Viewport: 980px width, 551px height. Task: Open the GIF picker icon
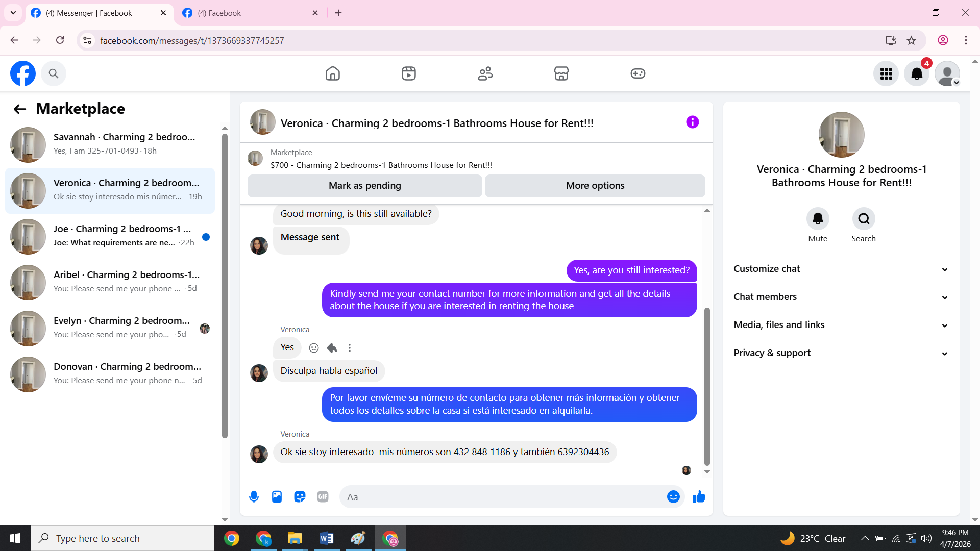(x=323, y=497)
